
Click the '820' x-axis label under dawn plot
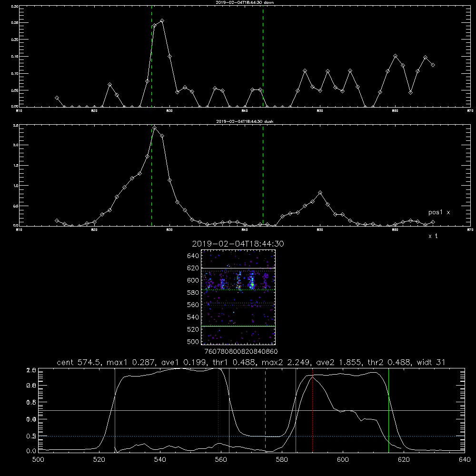[94, 111]
